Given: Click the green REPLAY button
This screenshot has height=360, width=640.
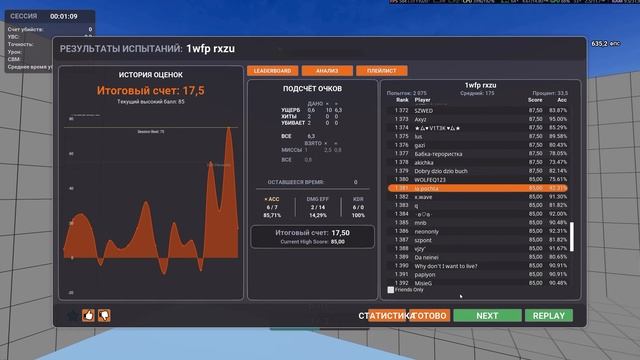Looking at the screenshot, I should click(x=549, y=316).
